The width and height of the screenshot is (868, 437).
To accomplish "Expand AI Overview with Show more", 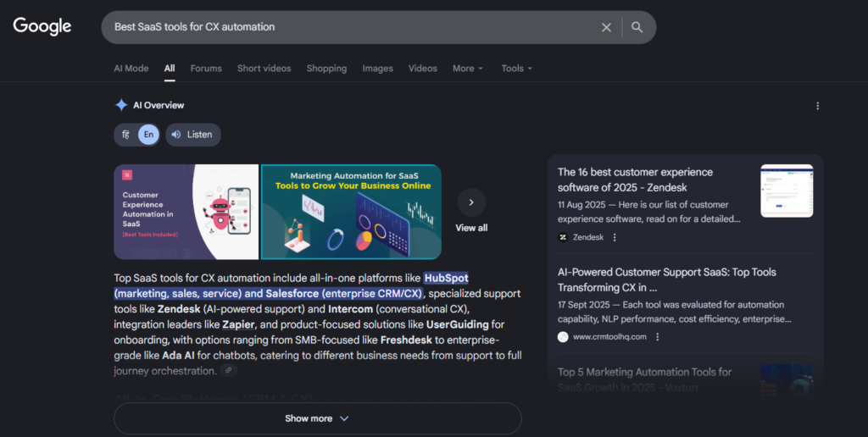I will [x=317, y=418].
